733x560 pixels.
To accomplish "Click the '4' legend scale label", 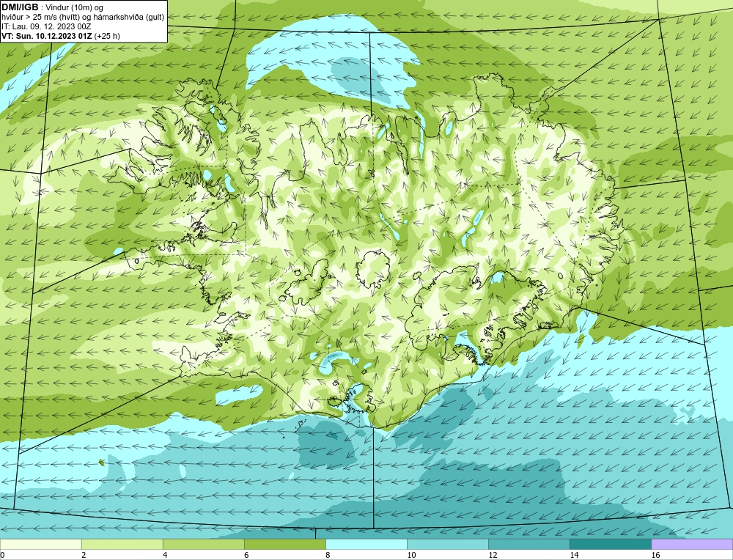I will click(x=165, y=555).
